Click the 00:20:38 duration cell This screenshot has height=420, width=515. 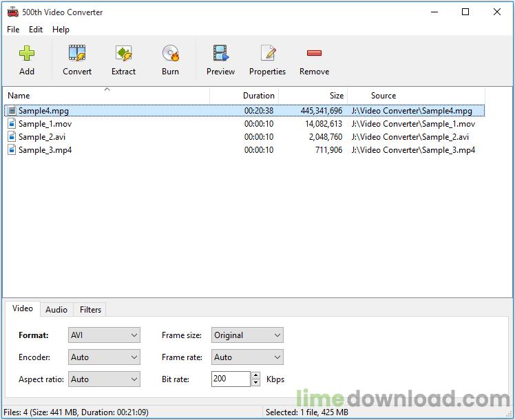coord(259,111)
